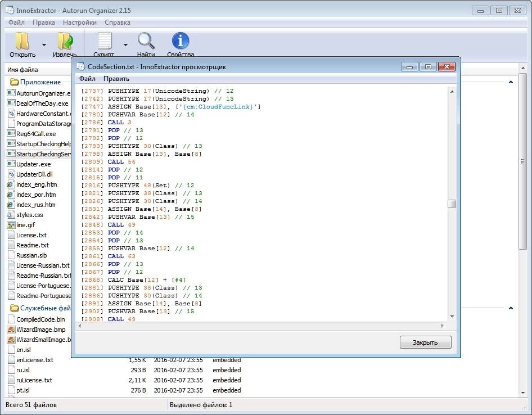The image size is (532, 415).
Task: Click main window vertical scrollbar thumb
Action: (522, 161)
